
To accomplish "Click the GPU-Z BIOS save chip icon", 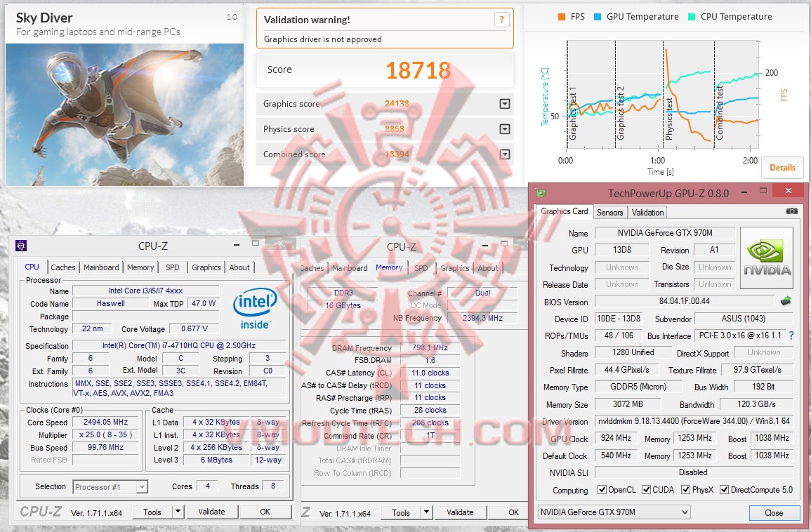I will pyautogui.click(x=786, y=300).
